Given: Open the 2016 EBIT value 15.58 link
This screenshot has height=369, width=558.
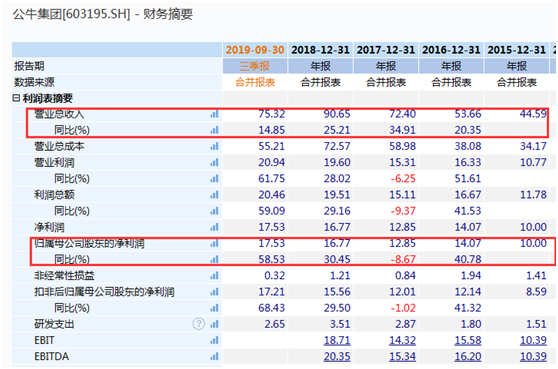Looking at the screenshot, I should pyautogui.click(x=468, y=341).
